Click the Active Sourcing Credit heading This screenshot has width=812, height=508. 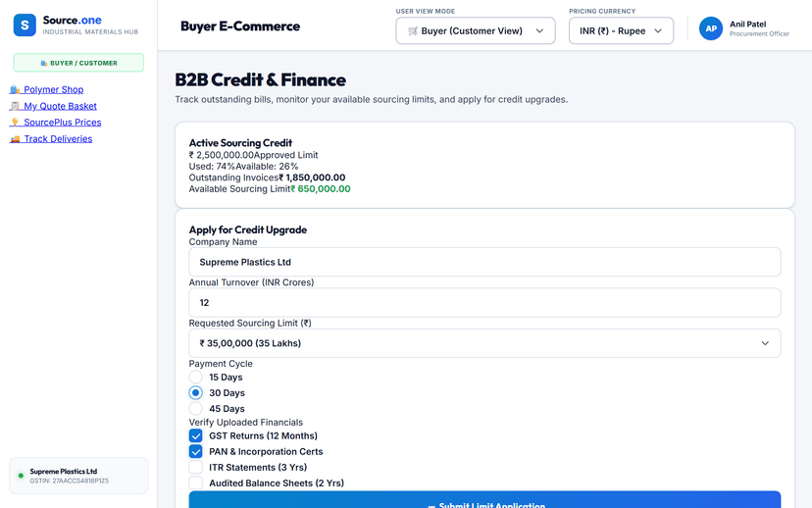pyautogui.click(x=240, y=143)
